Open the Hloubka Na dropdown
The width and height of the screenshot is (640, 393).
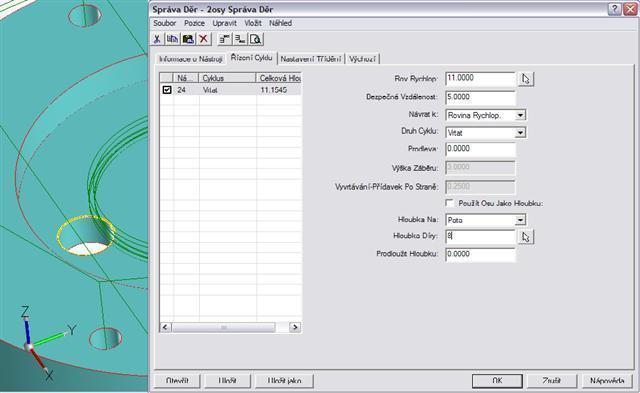pos(520,220)
